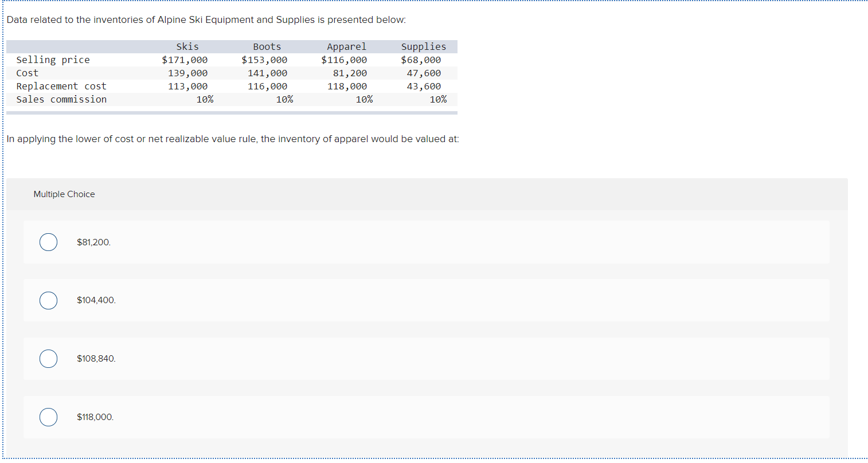Click the $118,000 answer text label
This screenshot has width=868, height=463.
click(95, 417)
